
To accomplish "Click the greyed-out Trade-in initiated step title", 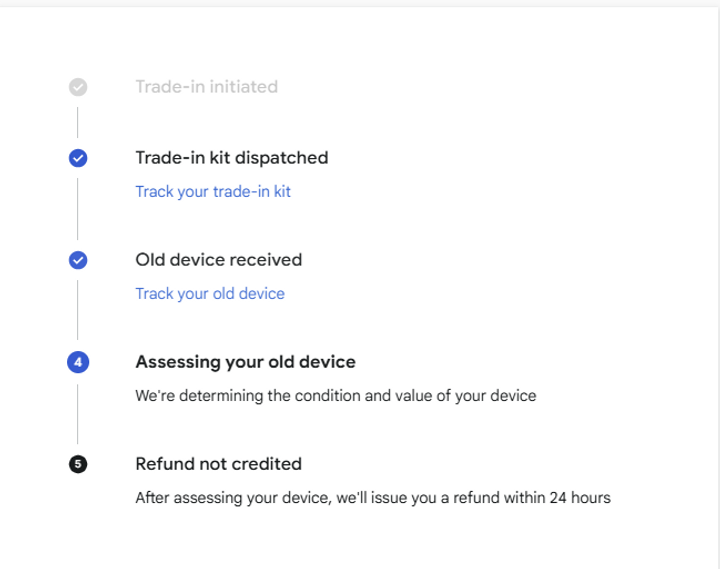I will pyautogui.click(x=207, y=87).
